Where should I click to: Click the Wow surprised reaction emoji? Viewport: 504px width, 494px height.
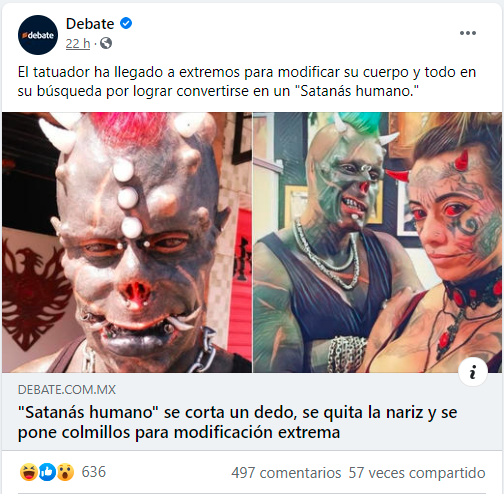tap(65, 472)
